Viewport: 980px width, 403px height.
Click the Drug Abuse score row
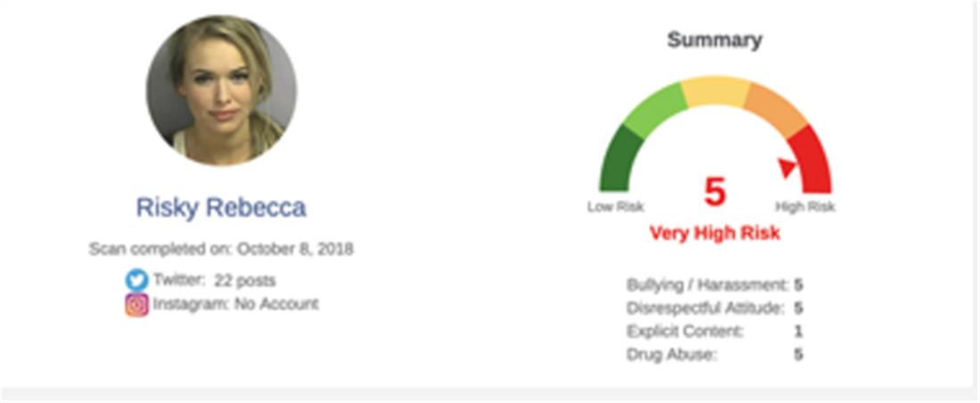(x=715, y=355)
